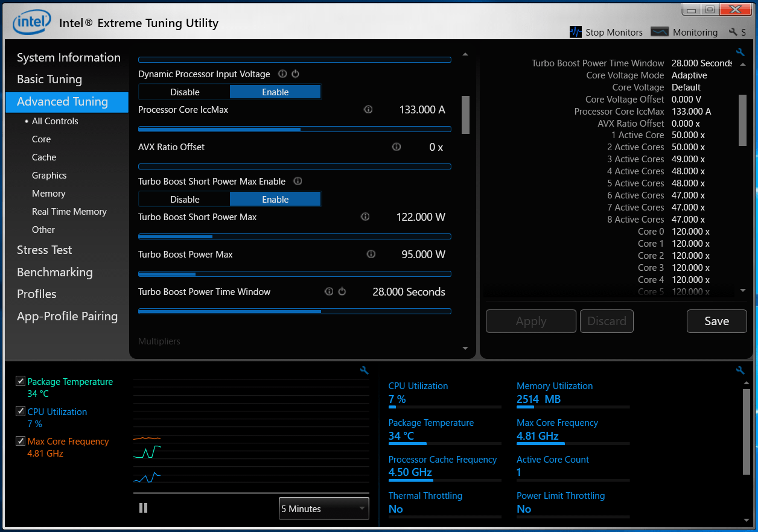
Task: Uncheck the CPU Utilization graph checkbox
Action: (21, 411)
